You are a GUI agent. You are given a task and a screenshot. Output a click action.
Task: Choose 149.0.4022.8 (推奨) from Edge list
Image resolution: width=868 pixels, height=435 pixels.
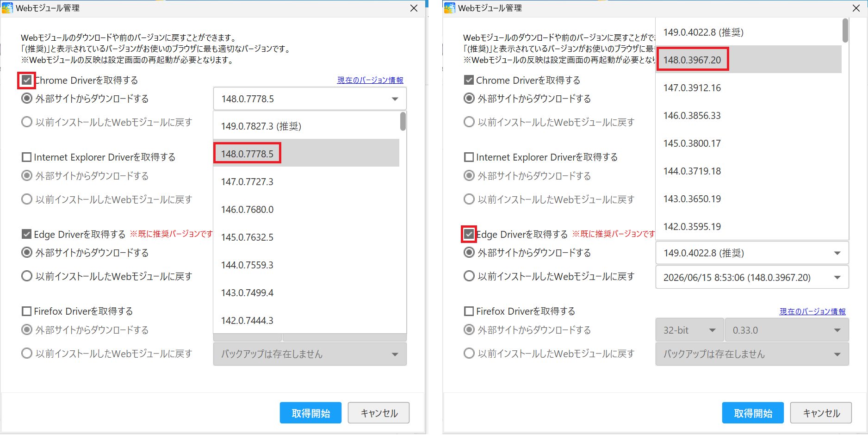[x=749, y=32]
